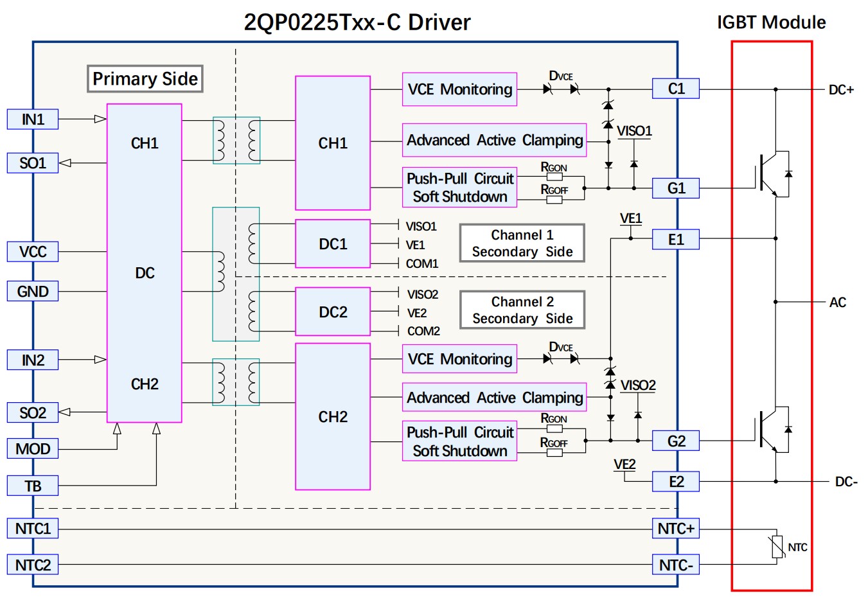Viewport: 868px width, 600px height.
Task: Click the VE1 label above E1
Action: [631, 218]
